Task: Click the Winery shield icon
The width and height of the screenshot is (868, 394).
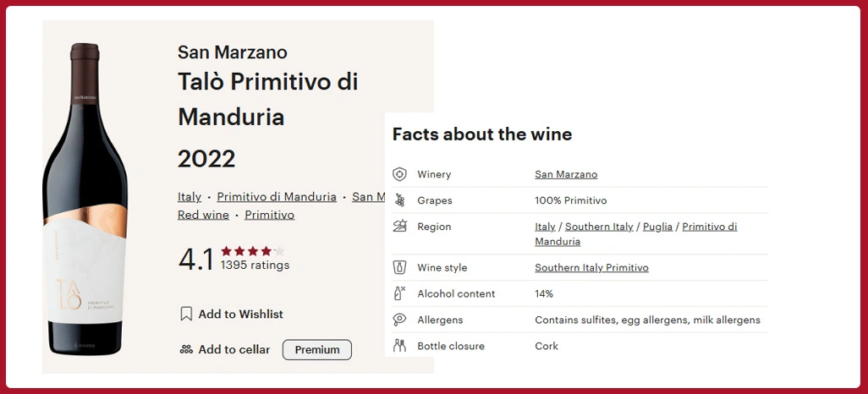Action: [x=400, y=174]
